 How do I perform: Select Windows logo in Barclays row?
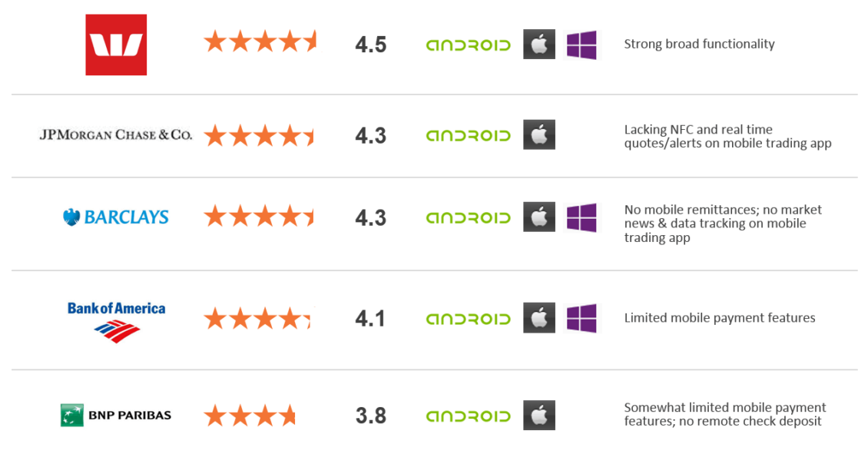(581, 217)
